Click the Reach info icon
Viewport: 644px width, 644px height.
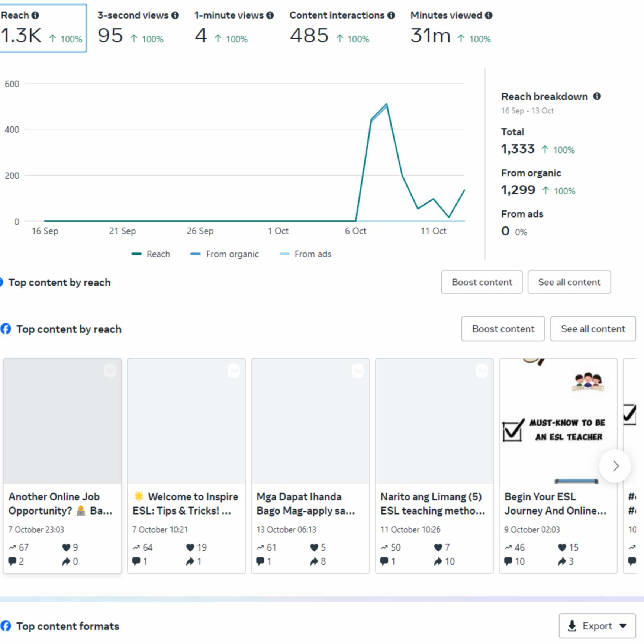pyautogui.click(x=35, y=15)
